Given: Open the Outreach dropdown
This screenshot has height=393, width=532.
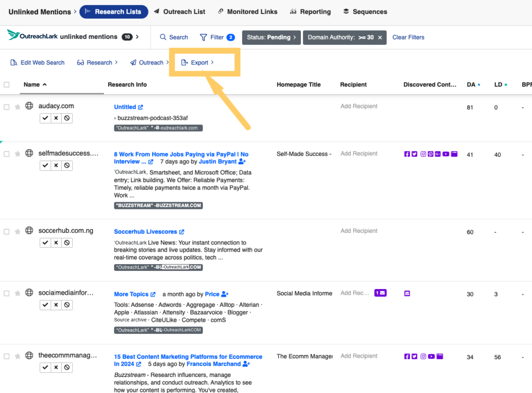Looking at the screenshot, I should (x=149, y=62).
